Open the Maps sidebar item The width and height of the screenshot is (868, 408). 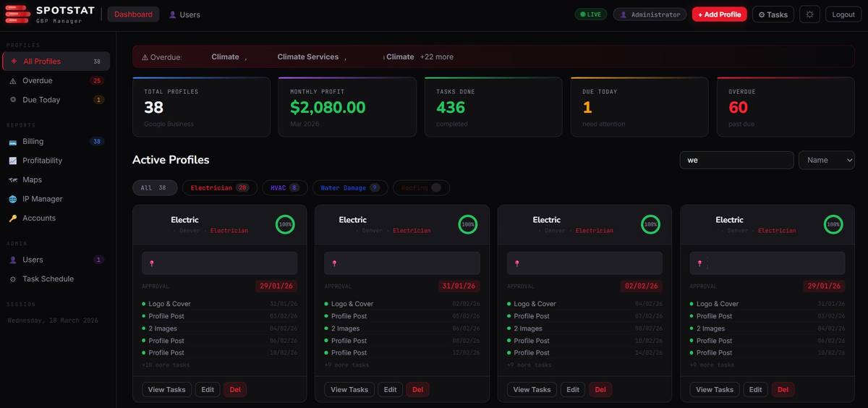coord(56,179)
